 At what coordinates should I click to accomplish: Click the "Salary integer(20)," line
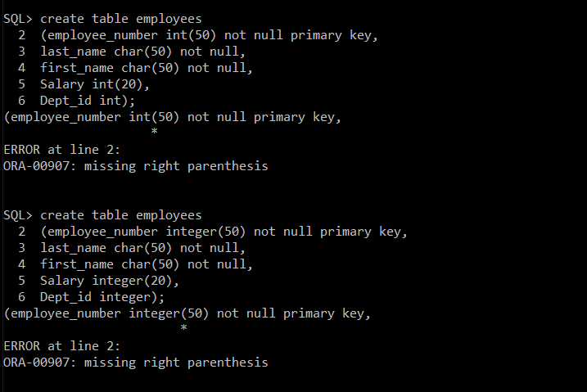109,281
